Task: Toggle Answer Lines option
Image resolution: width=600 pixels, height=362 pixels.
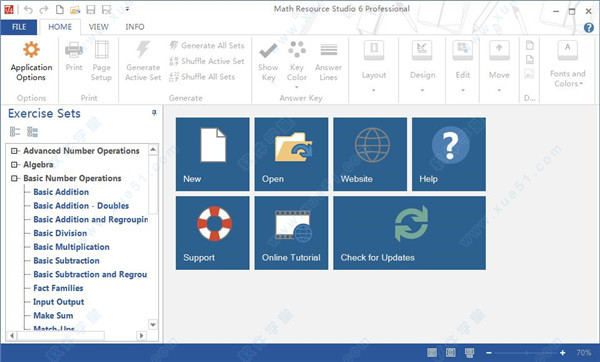Action: point(328,61)
